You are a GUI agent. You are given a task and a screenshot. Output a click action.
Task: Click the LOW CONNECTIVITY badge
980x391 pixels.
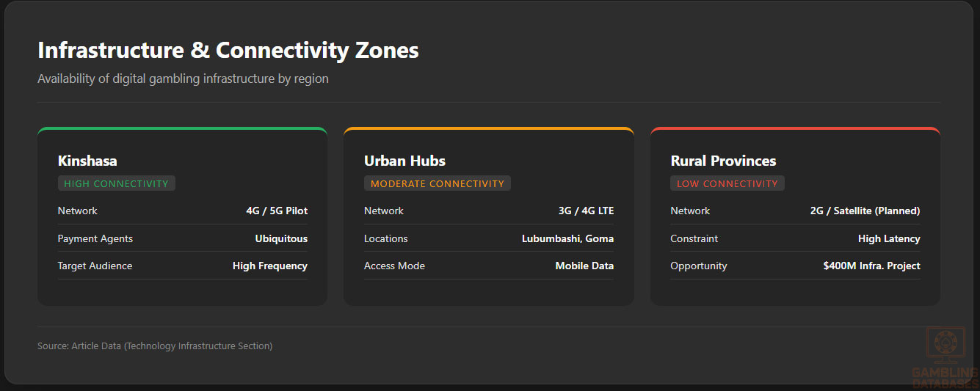[727, 183]
